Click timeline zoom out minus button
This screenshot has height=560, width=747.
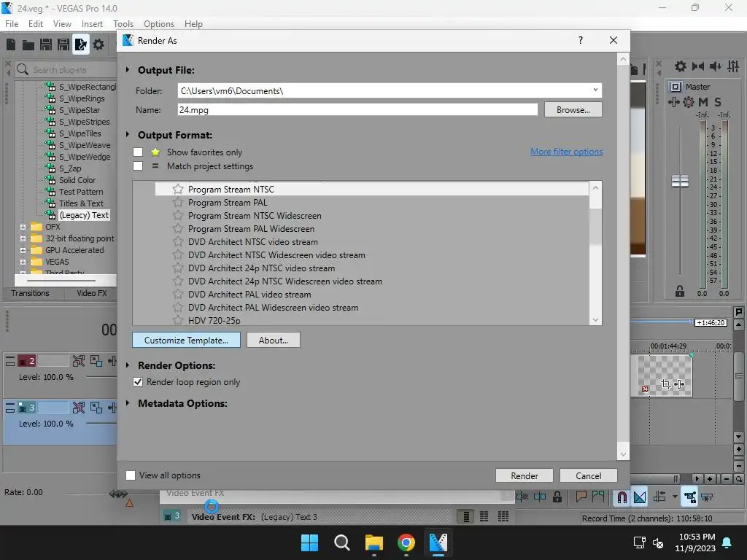pyautogui.click(x=726, y=479)
